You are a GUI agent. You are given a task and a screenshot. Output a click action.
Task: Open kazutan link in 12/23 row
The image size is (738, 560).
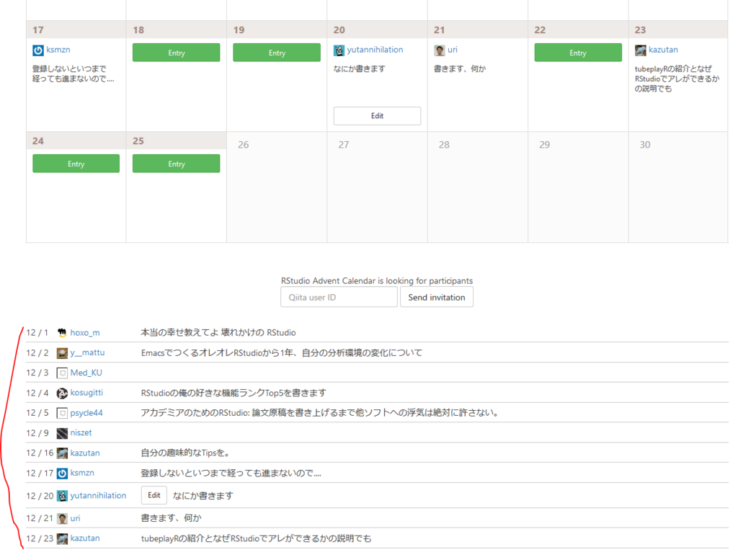click(x=85, y=538)
